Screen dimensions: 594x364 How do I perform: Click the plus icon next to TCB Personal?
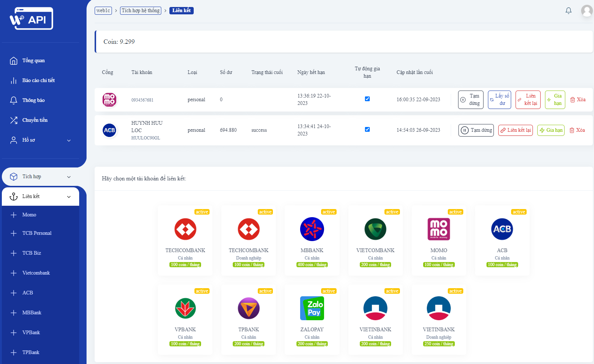tap(14, 233)
